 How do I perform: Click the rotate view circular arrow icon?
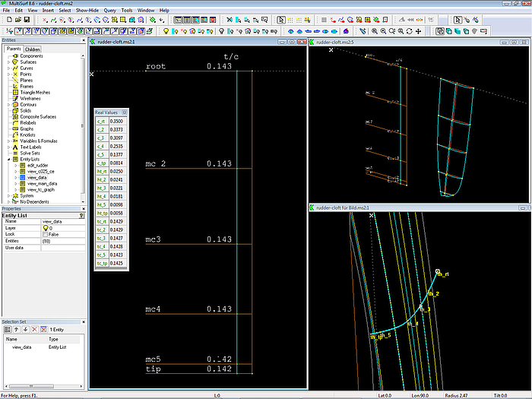[x=410, y=31]
